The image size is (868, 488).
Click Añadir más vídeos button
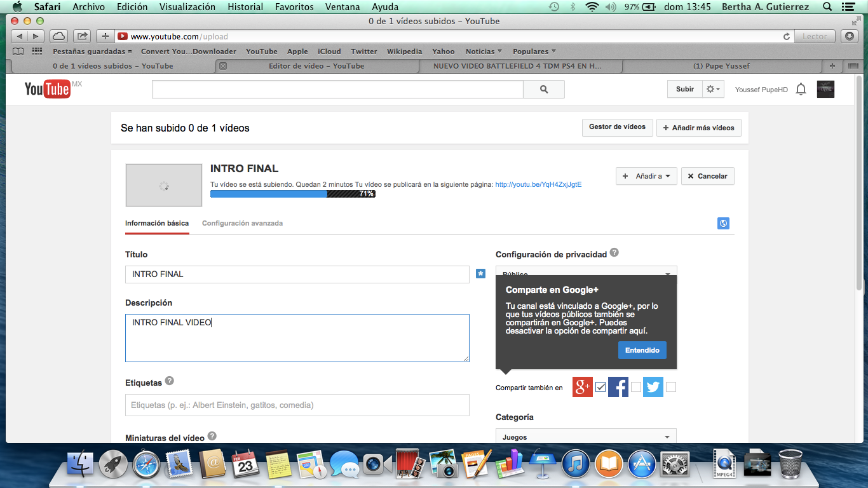[x=698, y=128]
